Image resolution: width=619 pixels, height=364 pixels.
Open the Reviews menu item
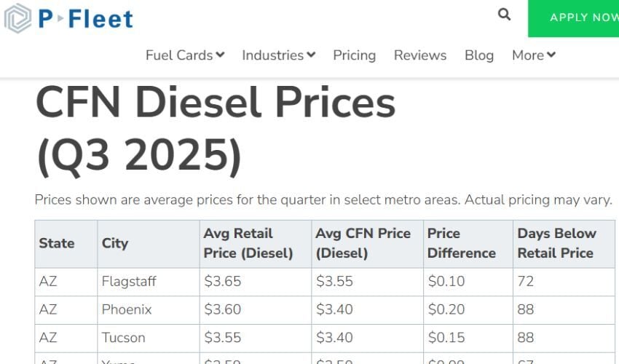tap(420, 55)
